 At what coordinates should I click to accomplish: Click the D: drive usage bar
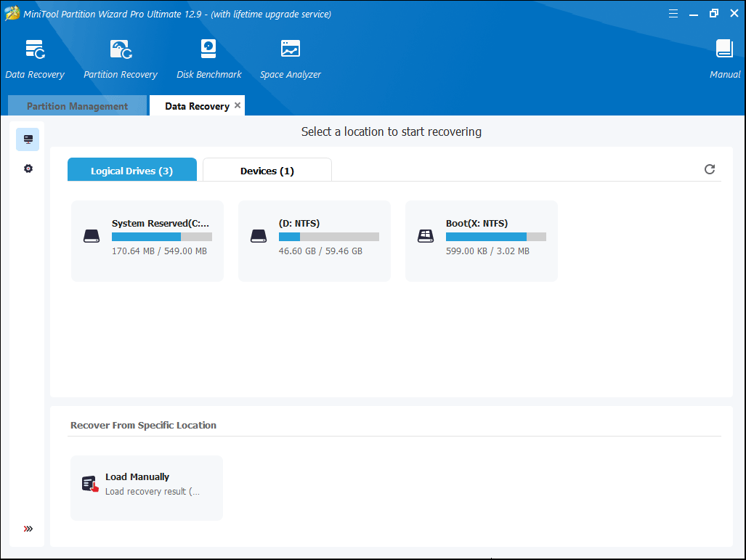(328, 237)
